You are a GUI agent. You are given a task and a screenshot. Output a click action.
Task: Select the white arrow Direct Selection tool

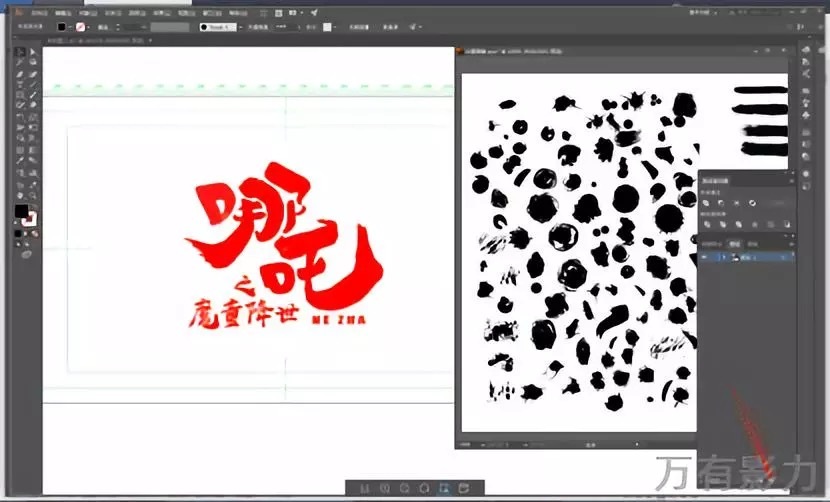pos(33,52)
